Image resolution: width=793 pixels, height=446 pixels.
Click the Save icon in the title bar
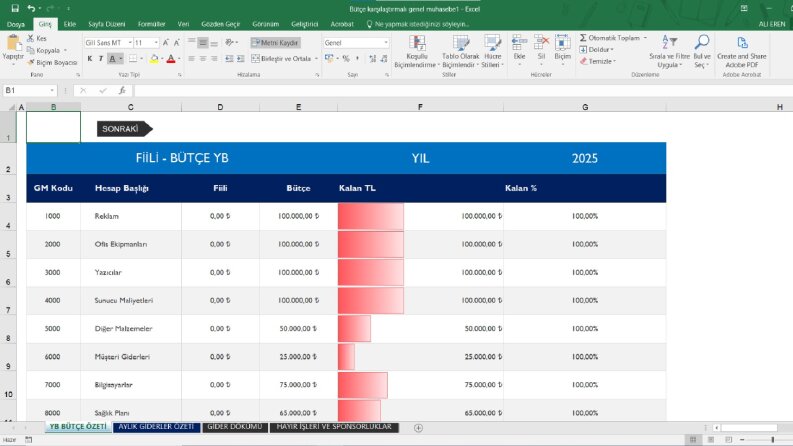[15, 8]
